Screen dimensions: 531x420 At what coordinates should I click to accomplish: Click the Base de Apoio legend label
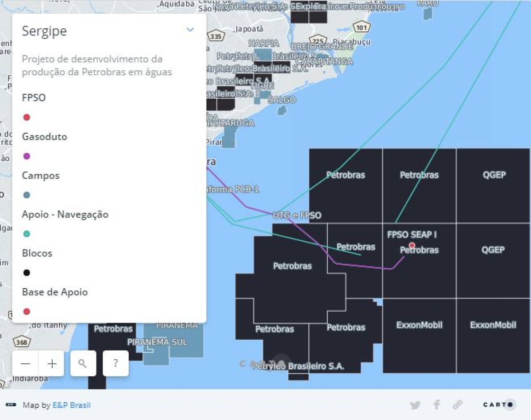55,292
